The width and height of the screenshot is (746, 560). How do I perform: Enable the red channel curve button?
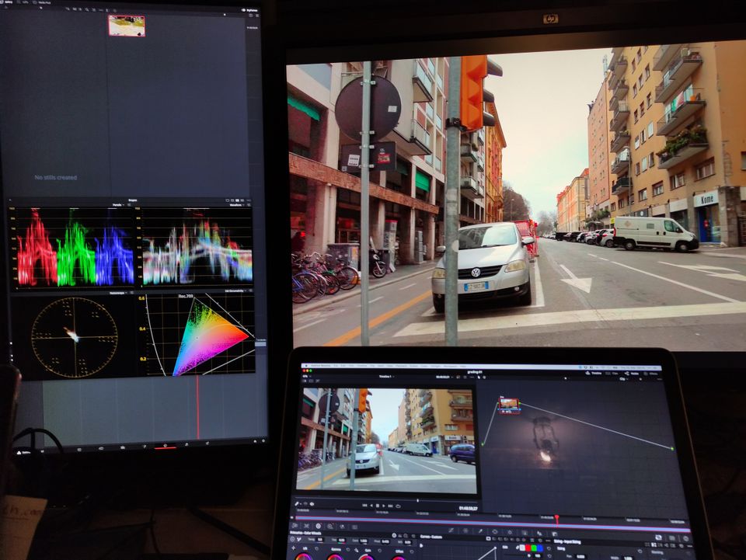click(528, 548)
